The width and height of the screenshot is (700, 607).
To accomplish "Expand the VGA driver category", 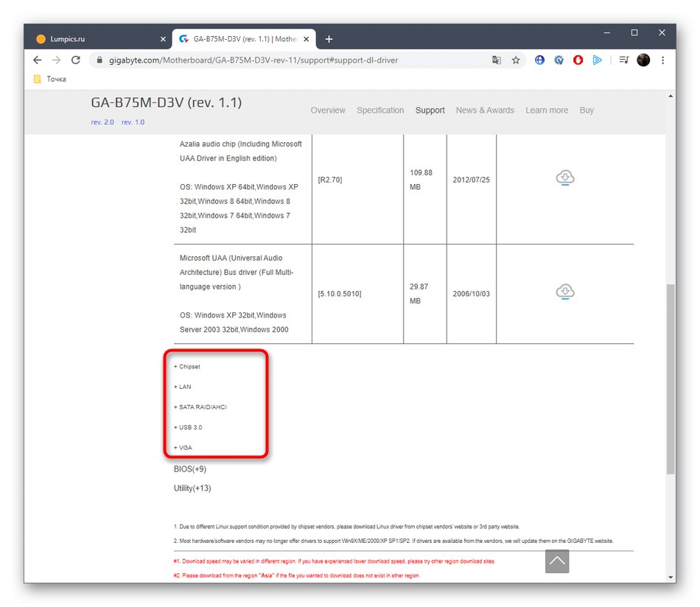I will (183, 448).
